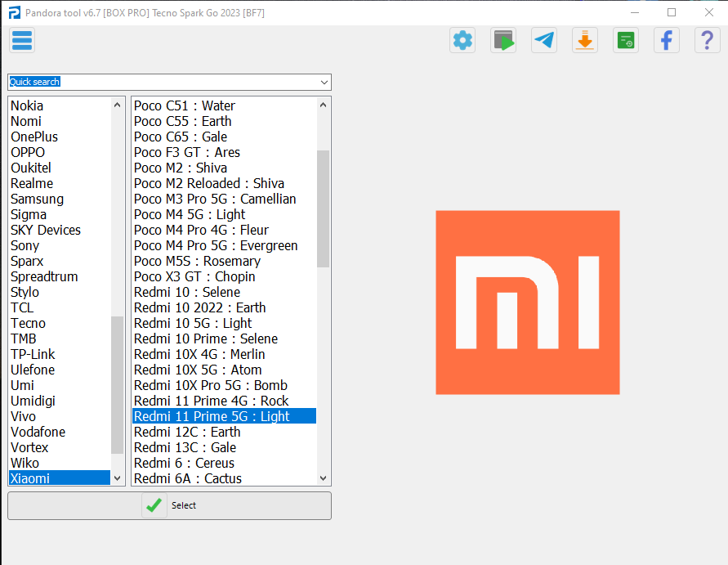Click the green history log icon

coord(626,40)
